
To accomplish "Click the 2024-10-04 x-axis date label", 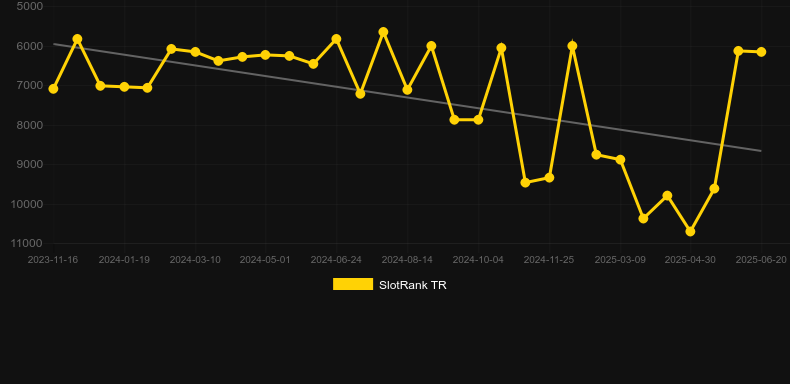I will [x=478, y=260].
